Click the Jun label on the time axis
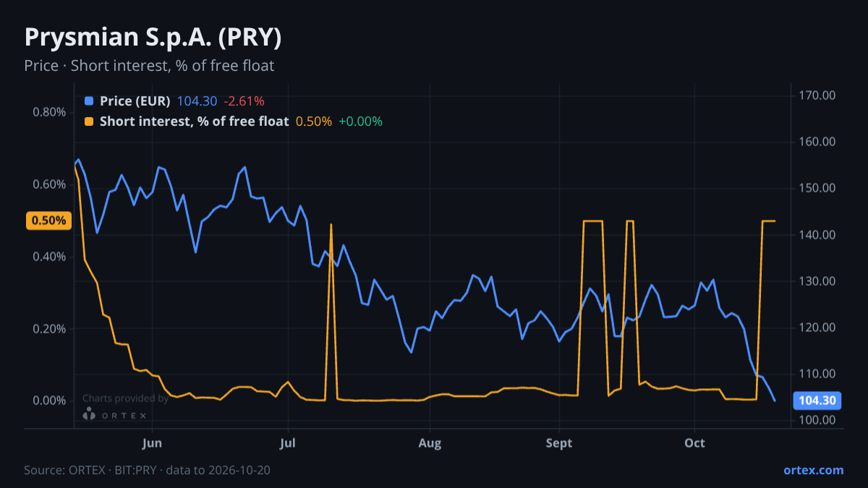Screen dimensions: 868x488 coord(152,442)
